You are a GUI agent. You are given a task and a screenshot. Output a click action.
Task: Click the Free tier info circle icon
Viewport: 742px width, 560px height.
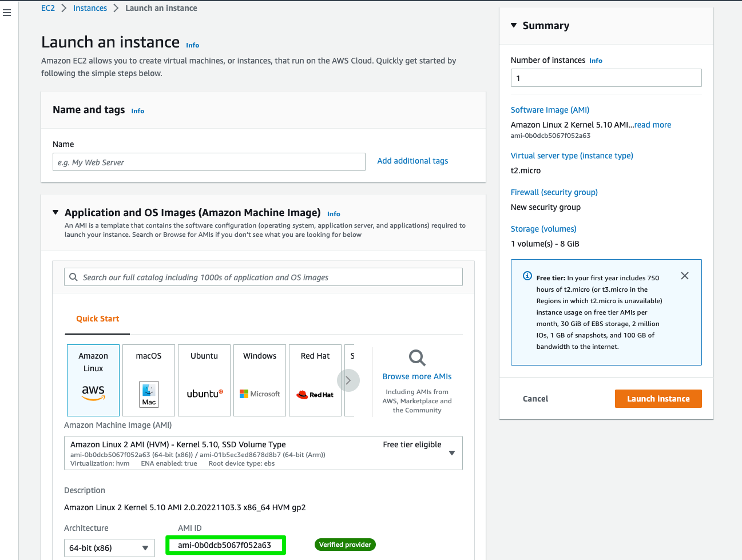point(527,276)
